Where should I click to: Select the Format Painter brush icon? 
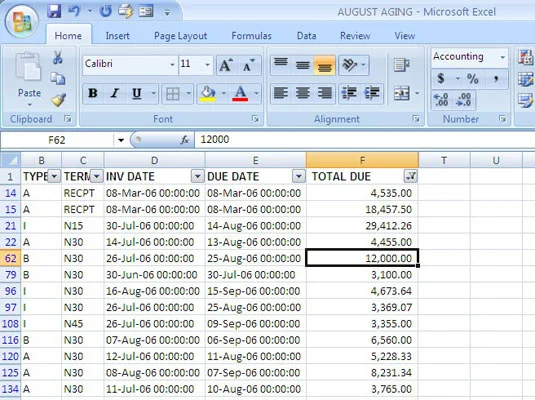(x=58, y=100)
